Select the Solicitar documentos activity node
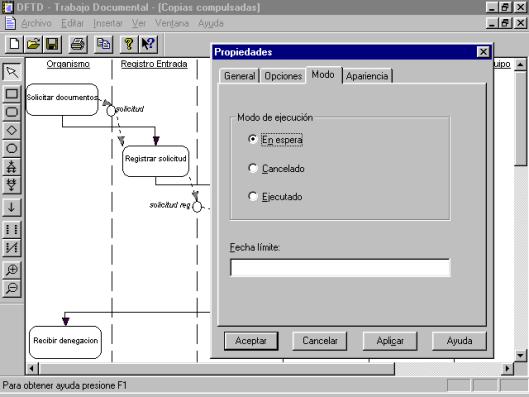Viewport: 529px width, 397px height. (62, 99)
